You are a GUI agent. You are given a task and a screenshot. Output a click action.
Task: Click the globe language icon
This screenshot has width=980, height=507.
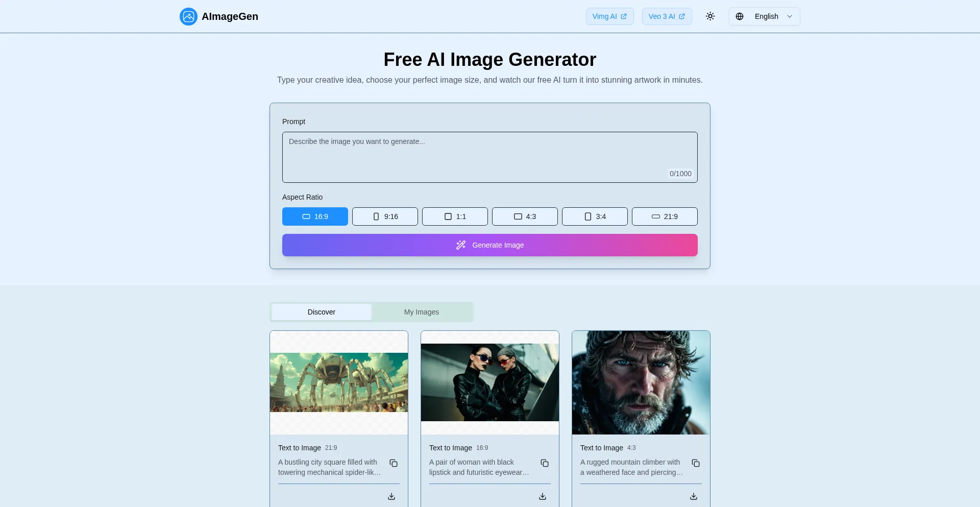pyautogui.click(x=740, y=16)
